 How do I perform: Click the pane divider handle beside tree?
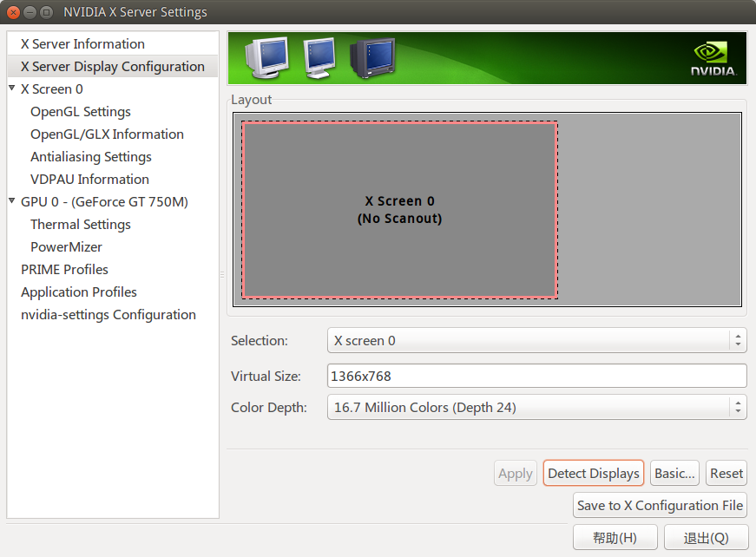tap(222, 275)
